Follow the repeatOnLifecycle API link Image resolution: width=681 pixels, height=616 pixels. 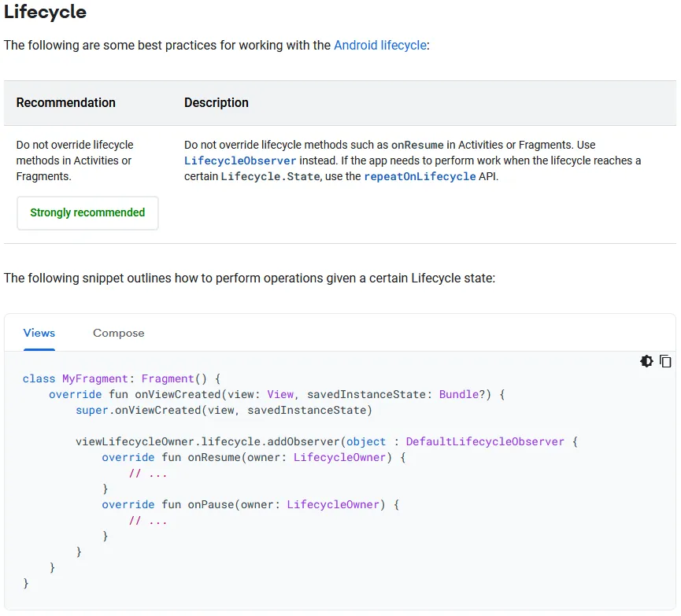420,176
